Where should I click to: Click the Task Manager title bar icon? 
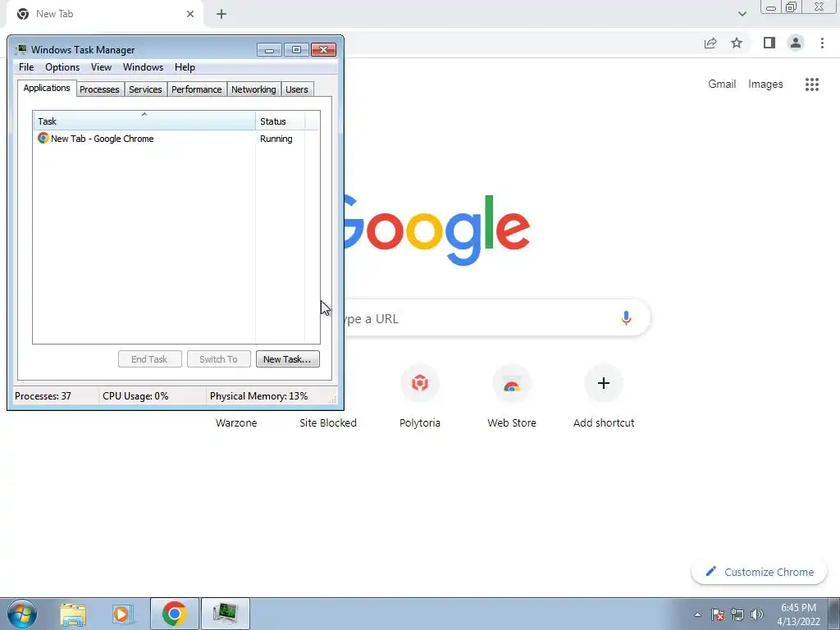click(x=21, y=50)
